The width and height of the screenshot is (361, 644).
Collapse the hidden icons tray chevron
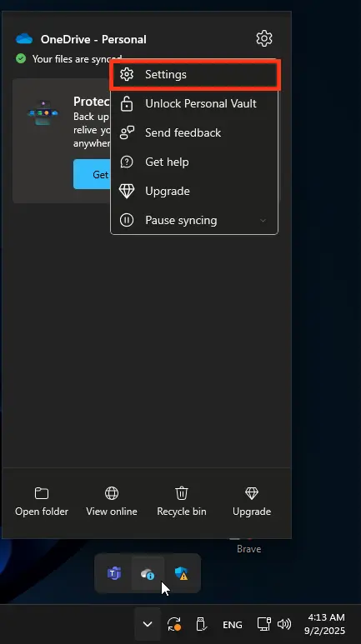click(x=148, y=624)
